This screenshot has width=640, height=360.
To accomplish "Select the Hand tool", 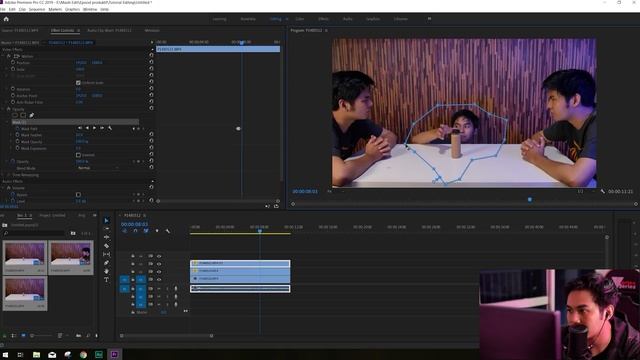I will [x=107, y=271].
